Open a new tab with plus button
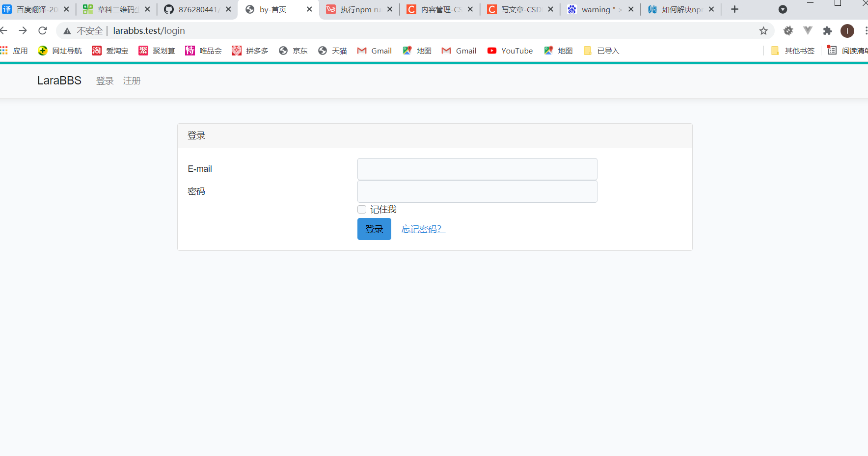Image resolution: width=868 pixels, height=456 pixels. pos(734,9)
